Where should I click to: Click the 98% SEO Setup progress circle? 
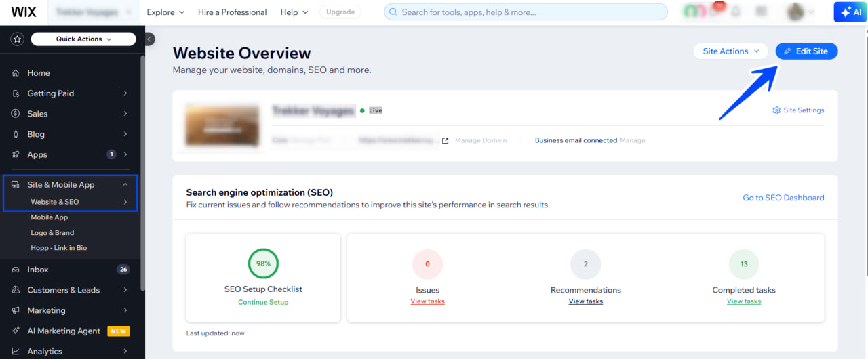[x=263, y=263]
